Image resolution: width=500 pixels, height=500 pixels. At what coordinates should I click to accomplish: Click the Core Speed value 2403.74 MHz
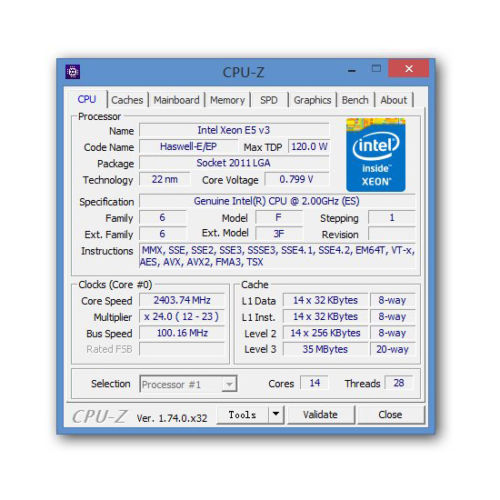tap(182, 300)
